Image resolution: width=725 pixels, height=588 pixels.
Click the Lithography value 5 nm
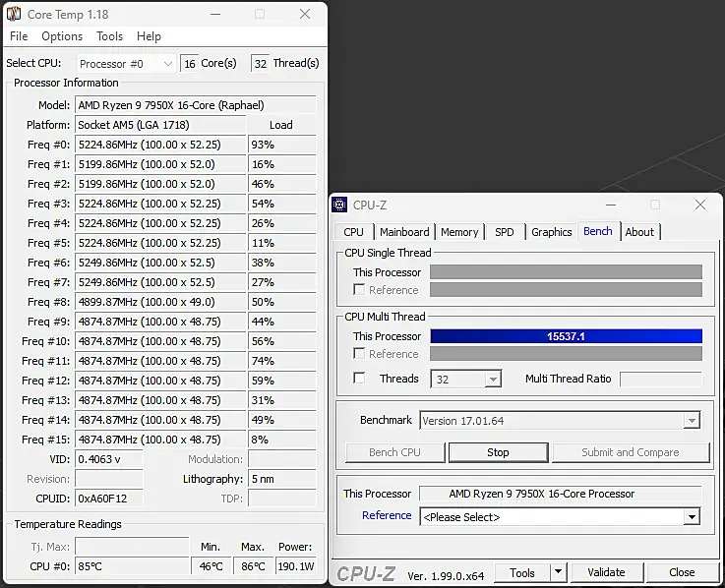(x=282, y=479)
